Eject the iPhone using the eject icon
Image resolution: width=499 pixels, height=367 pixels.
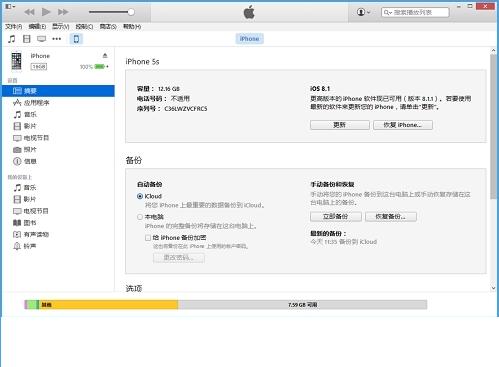pos(105,56)
